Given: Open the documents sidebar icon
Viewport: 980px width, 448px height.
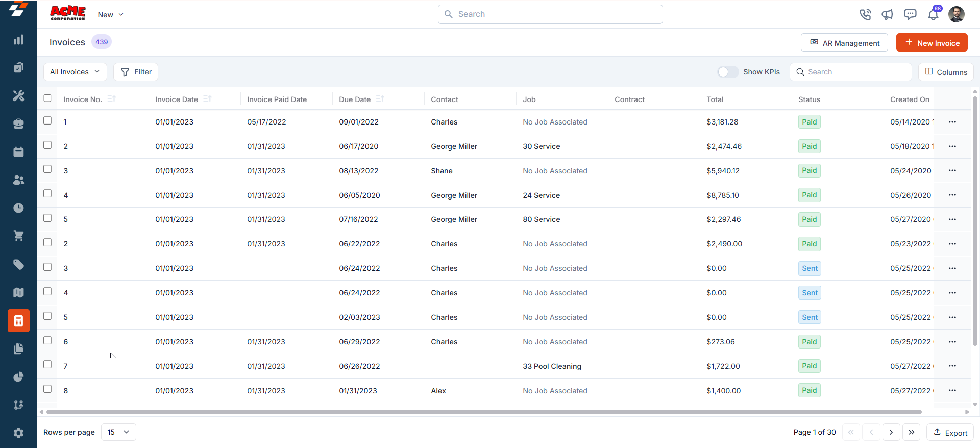Looking at the screenshot, I should tap(18, 349).
